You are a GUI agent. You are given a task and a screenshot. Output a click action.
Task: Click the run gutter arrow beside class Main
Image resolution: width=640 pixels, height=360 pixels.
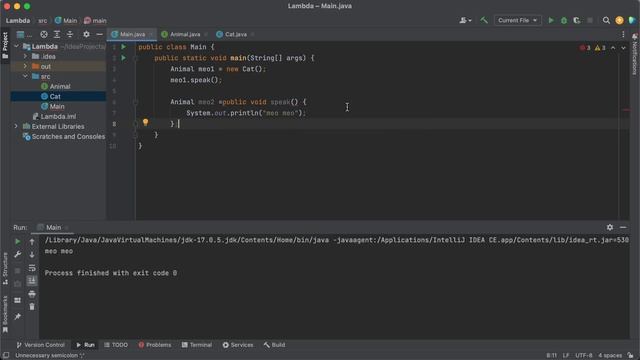pyautogui.click(x=123, y=47)
